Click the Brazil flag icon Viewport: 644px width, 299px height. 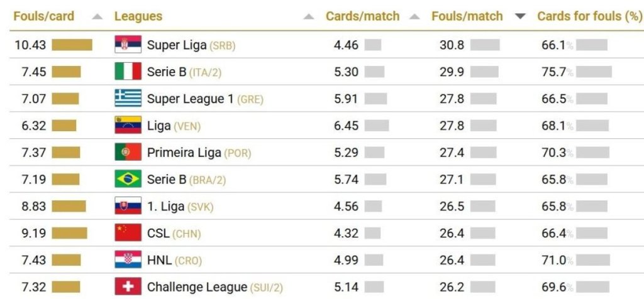coord(128,180)
